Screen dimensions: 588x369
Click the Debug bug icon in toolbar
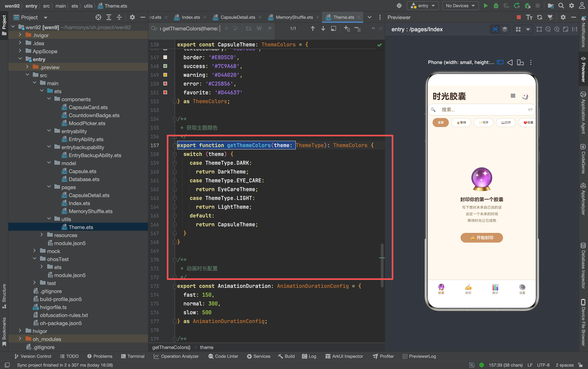496,6
